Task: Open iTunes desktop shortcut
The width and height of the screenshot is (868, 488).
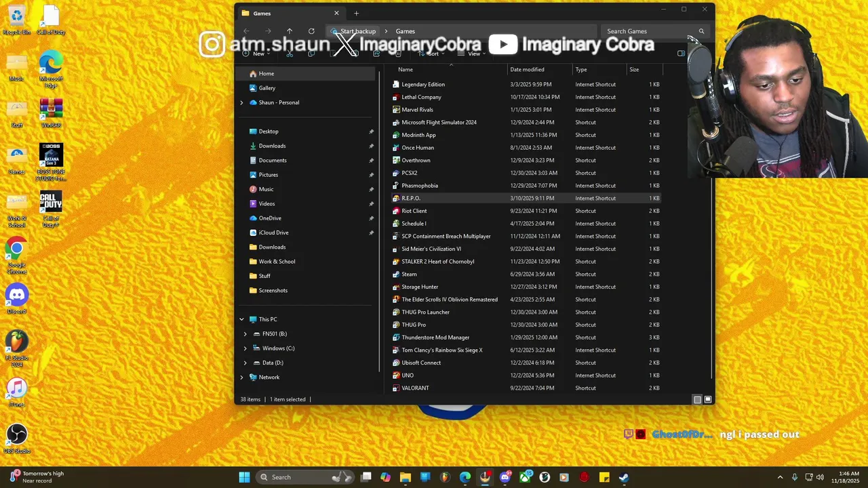Action: 17,392
